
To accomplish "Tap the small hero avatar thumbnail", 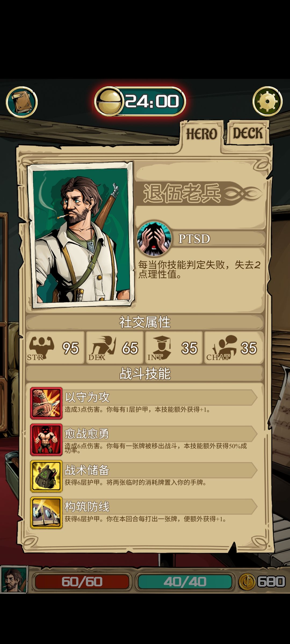I will point(14,579).
